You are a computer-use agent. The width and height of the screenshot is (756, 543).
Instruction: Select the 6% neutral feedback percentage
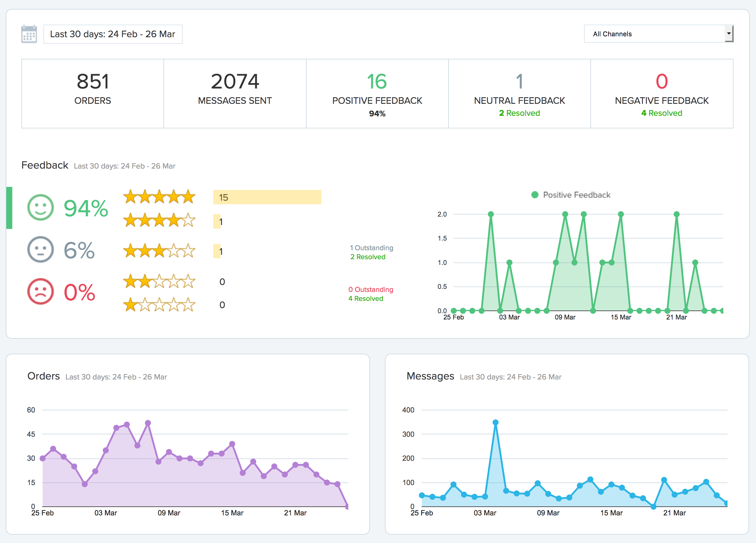point(79,250)
